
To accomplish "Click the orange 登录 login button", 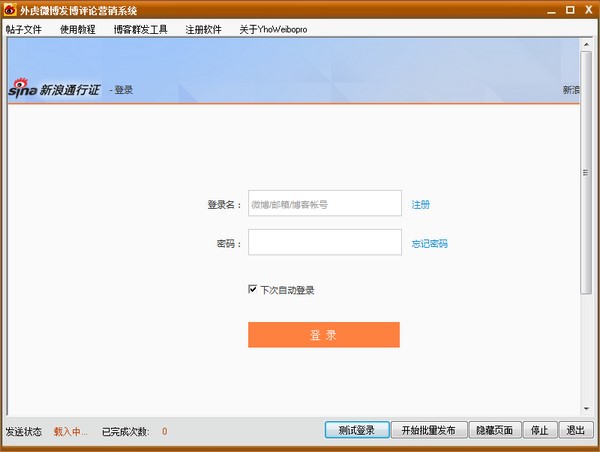I will [324, 335].
